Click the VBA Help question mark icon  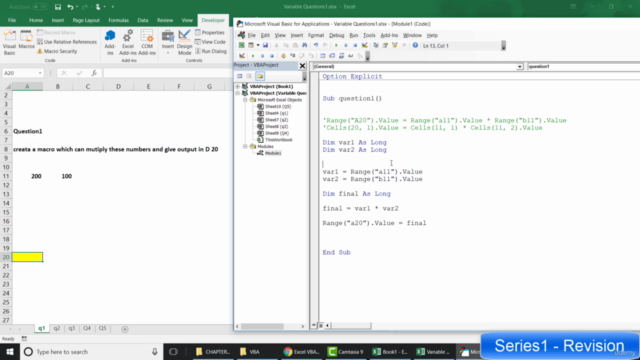415,45
